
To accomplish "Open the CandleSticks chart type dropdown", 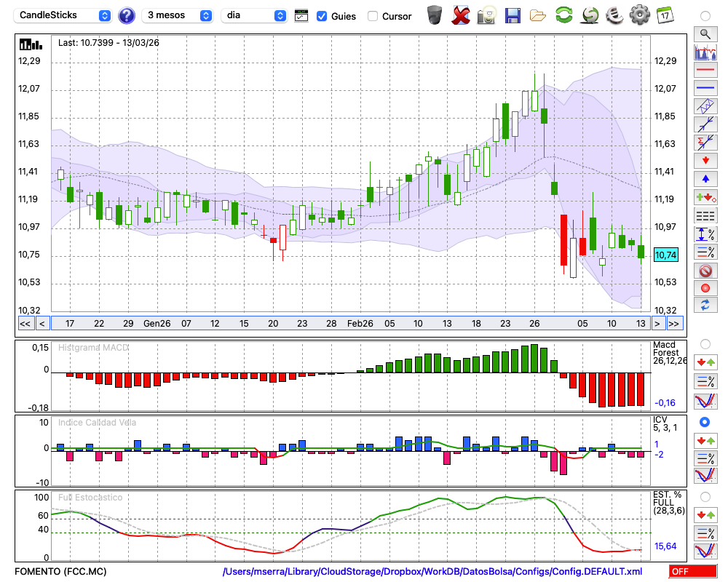I will [63, 15].
